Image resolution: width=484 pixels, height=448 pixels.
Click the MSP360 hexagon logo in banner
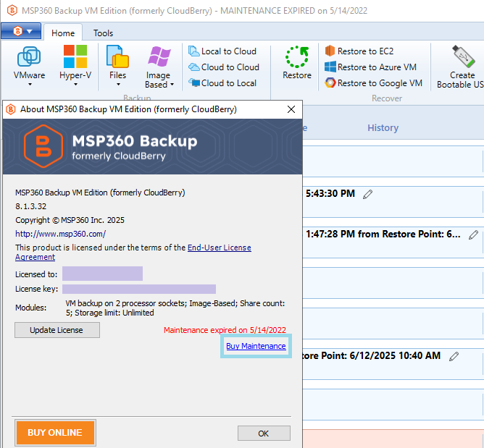point(43,146)
